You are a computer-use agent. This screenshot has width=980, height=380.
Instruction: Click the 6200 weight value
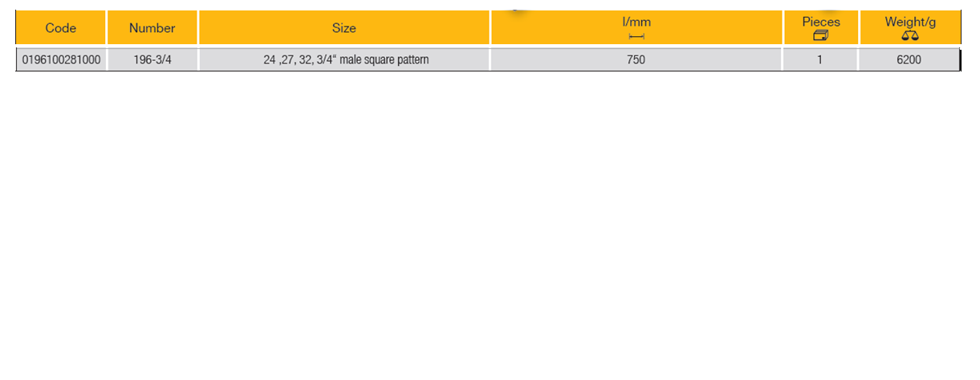tap(909, 59)
